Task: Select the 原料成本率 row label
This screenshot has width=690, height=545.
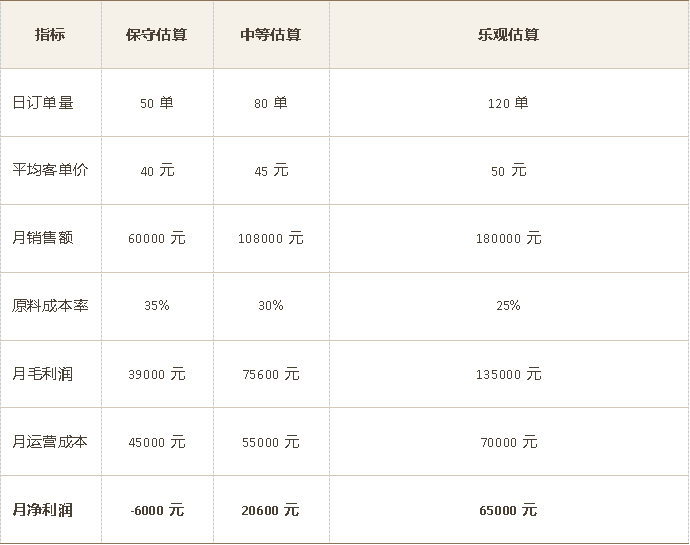Action: click(50, 305)
